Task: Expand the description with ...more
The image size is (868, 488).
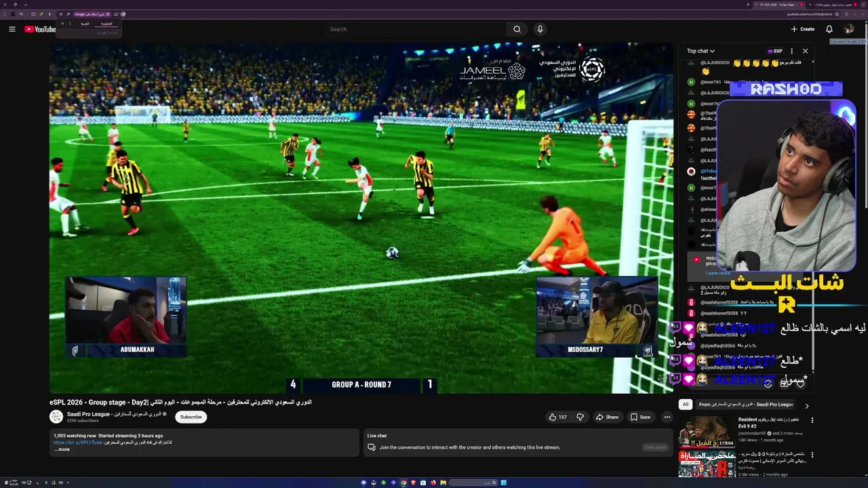Action: click(62, 449)
